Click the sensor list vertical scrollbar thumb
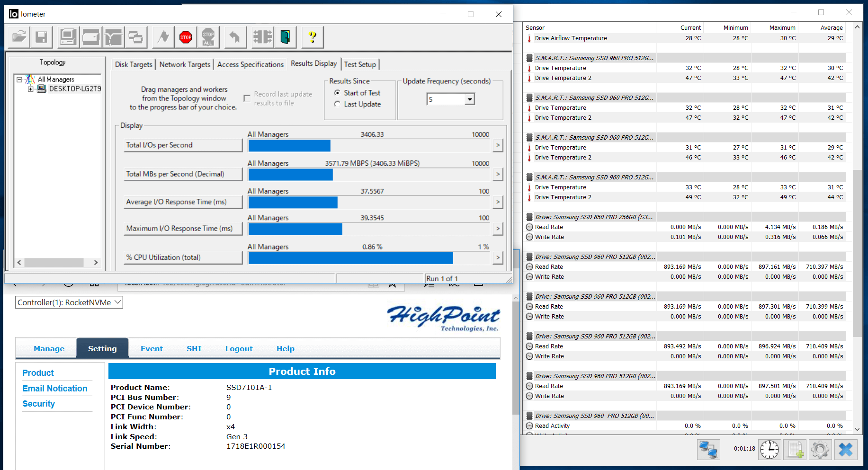868x470 pixels. [857, 253]
